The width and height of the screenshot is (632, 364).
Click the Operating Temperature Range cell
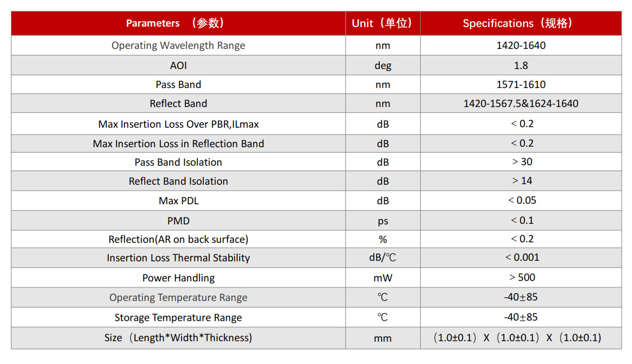(x=178, y=298)
